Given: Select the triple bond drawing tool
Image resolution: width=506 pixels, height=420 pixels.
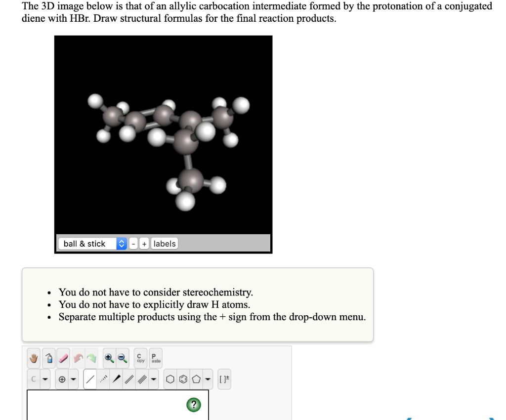Looking at the screenshot, I should pyautogui.click(x=142, y=379).
